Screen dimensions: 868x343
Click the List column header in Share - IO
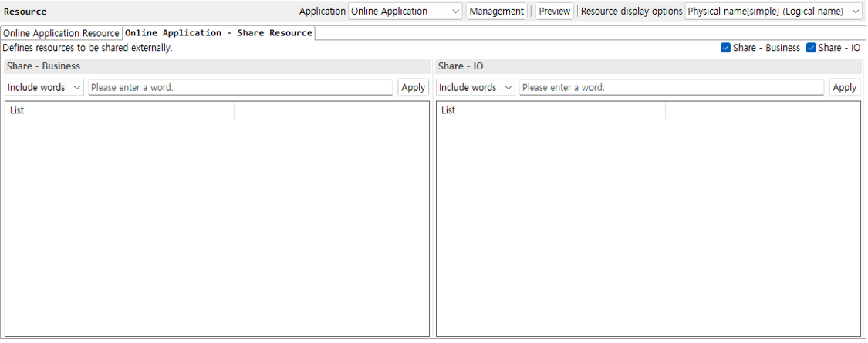tap(551, 111)
